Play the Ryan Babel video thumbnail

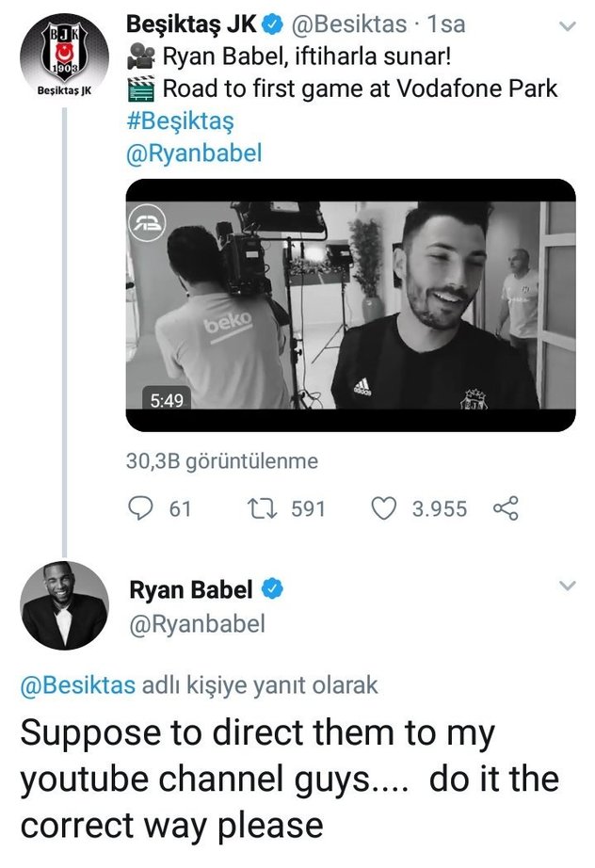[350, 305]
